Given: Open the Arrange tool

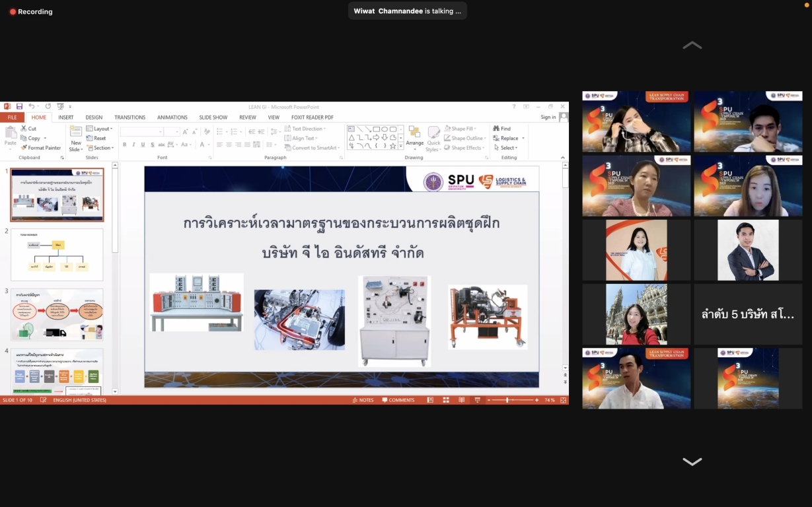Looking at the screenshot, I should point(415,137).
